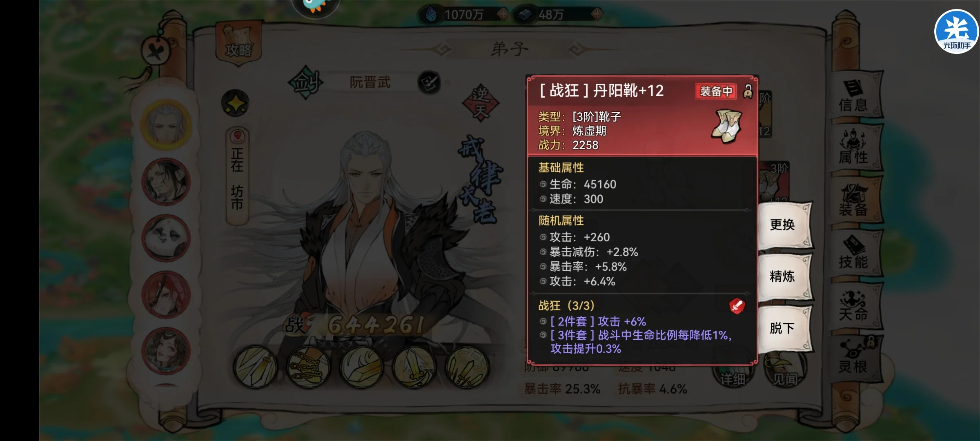Toggle the equipment lock icon
The width and height of the screenshot is (980, 441).
pos(748,91)
